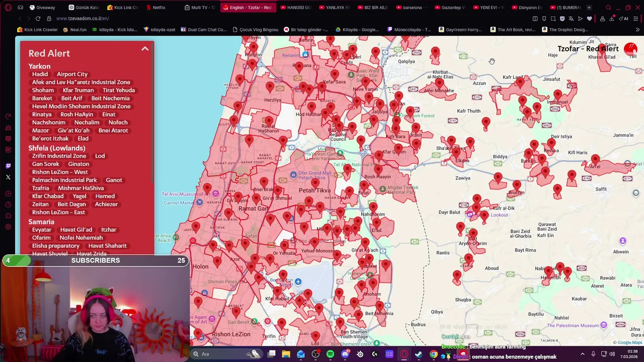
Task: Open the sidebar player icon
Action: 8,194
